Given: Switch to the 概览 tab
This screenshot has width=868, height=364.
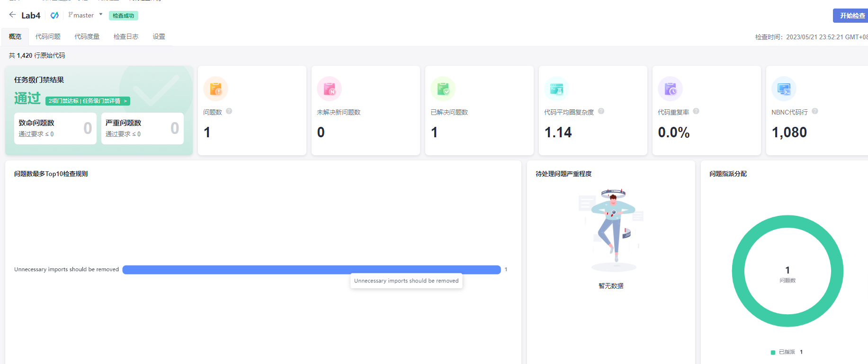Looking at the screenshot, I should (15, 36).
